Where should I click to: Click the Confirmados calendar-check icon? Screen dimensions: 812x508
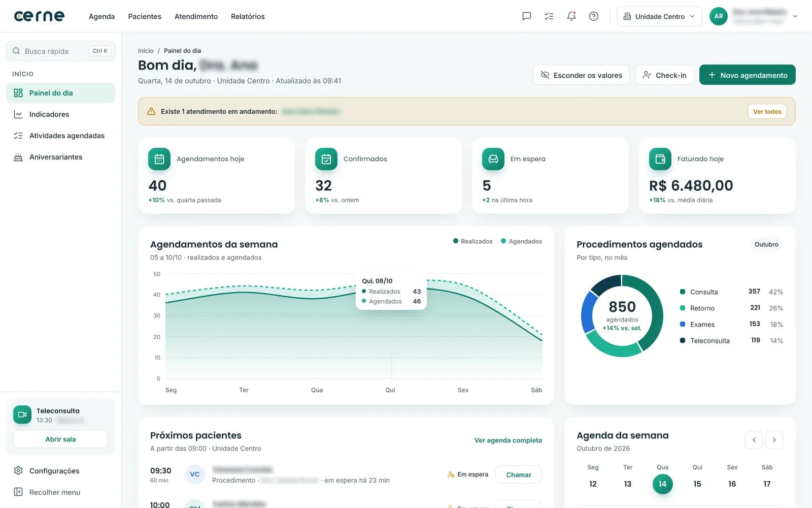click(326, 159)
